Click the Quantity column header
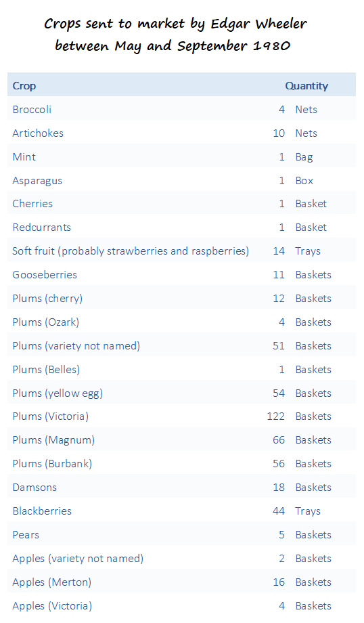 pyautogui.click(x=306, y=86)
